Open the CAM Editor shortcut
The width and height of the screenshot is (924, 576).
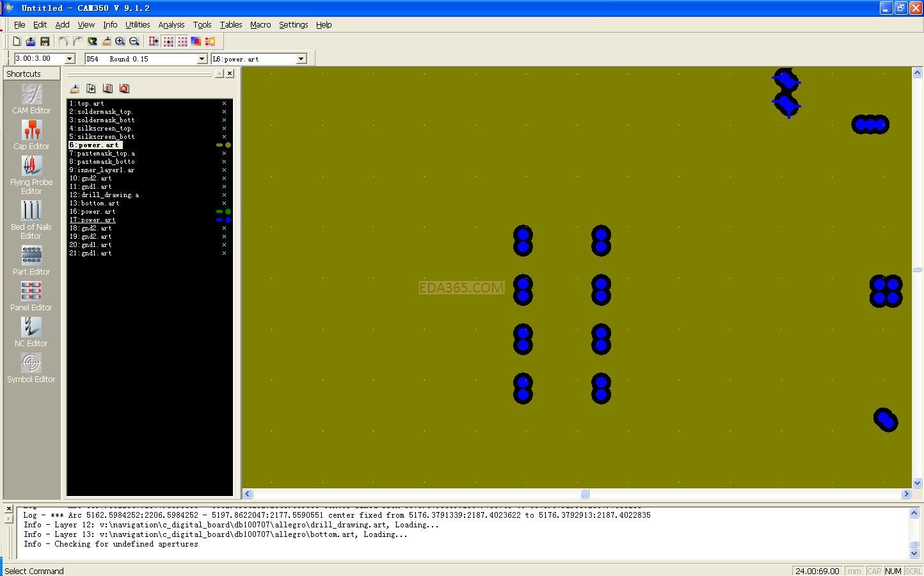pyautogui.click(x=31, y=99)
